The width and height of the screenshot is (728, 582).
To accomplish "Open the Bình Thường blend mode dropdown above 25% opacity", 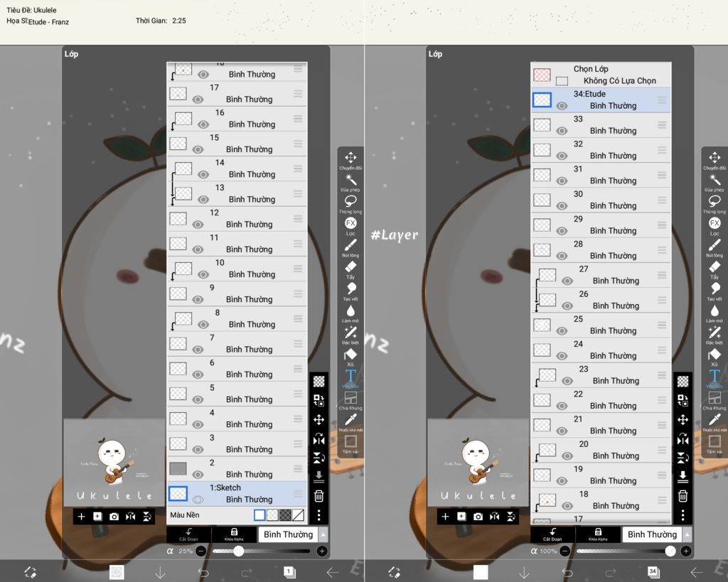I will (293, 534).
